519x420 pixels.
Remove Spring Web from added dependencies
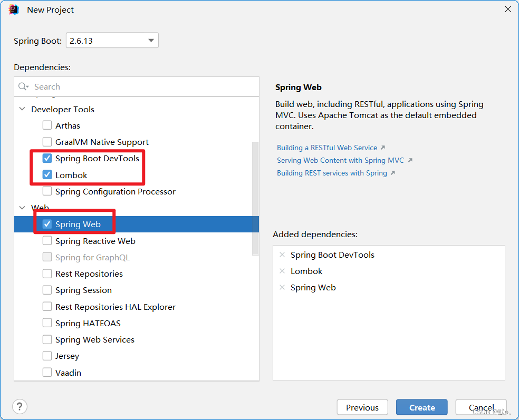pos(282,287)
